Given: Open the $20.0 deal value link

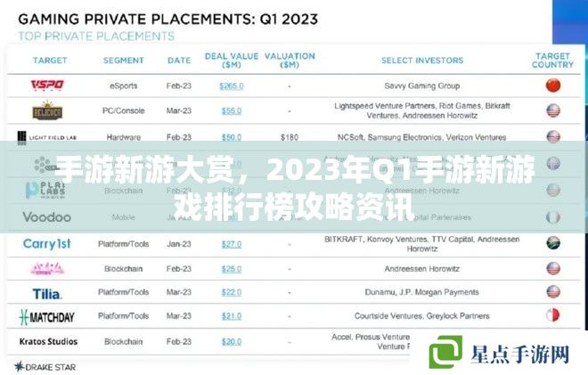Looking at the screenshot, I should (x=232, y=342).
